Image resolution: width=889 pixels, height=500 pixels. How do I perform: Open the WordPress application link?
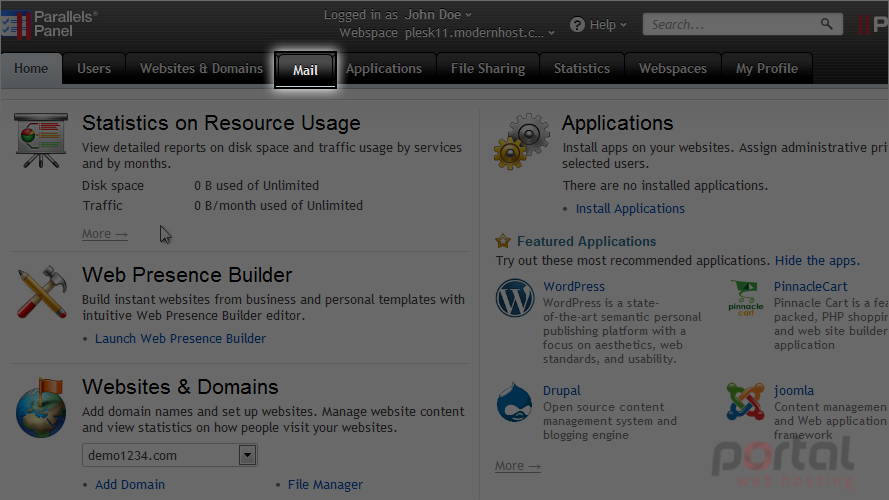coord(574,286)
